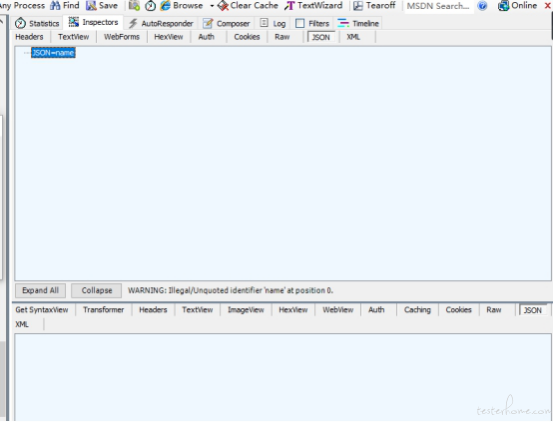Switch to the Statistics tab
Screen dimensions: 553x423
[37, 23]
